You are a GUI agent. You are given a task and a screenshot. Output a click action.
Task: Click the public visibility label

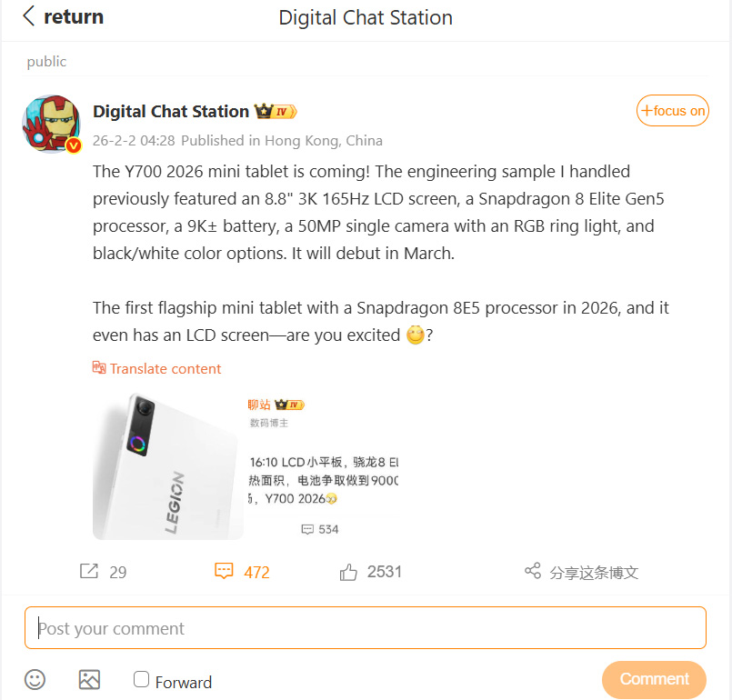pos(46,62)
